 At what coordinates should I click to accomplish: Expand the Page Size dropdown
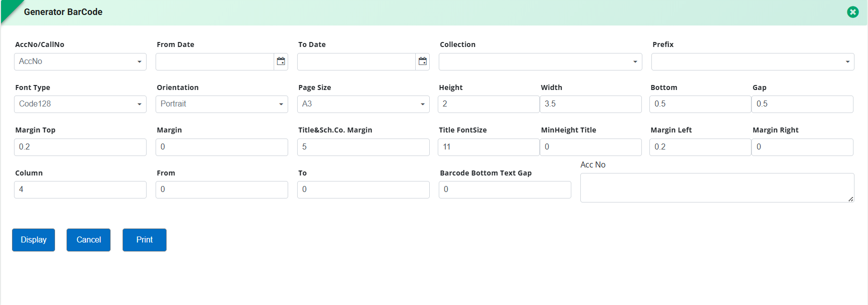[363, 104]
